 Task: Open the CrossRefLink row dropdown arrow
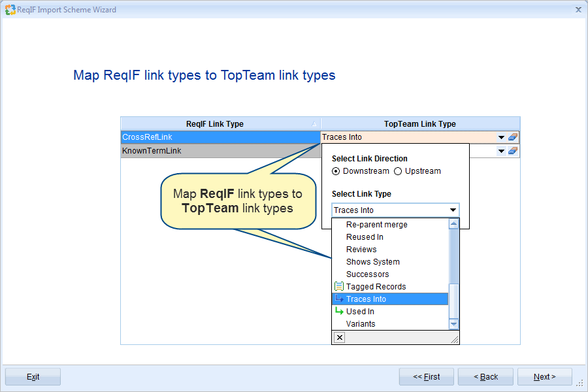(x=501, y=137)
